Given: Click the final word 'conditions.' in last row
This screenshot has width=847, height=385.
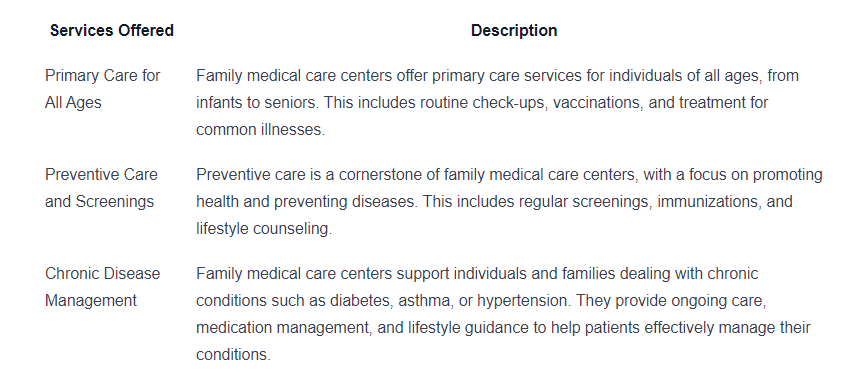Looking at the screenshot, I should pyautogui.click(x=233, y=354).
